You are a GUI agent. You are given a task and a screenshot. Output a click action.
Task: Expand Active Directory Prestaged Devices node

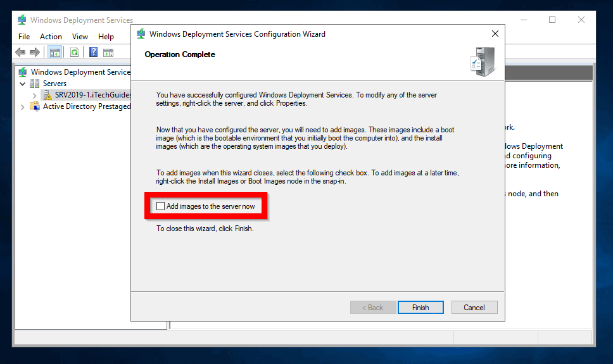[23, 106]
